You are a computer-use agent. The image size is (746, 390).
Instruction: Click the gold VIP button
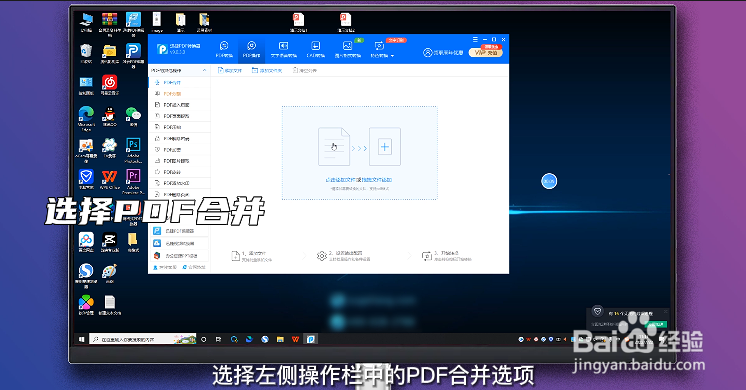(486, 52)
